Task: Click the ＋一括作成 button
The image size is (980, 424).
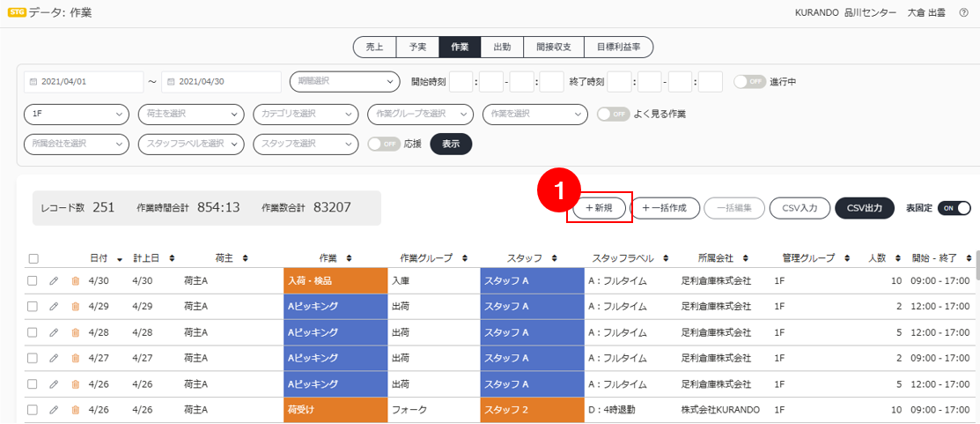Action: click(x=664, y=208)
